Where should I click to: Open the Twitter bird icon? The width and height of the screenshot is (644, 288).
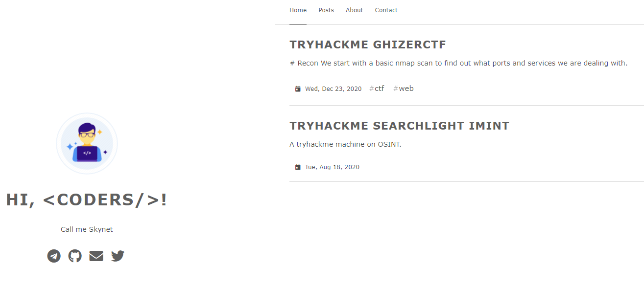click(x=118, y=256)
